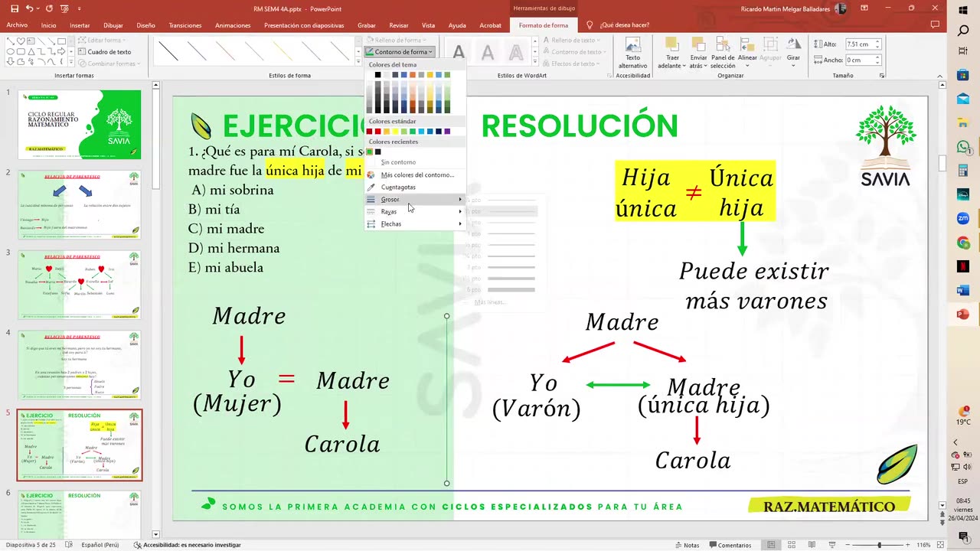Click the Texto alternativo icon
The height and width of the screenshot is (551, 980).
click(x=632, y=53)
